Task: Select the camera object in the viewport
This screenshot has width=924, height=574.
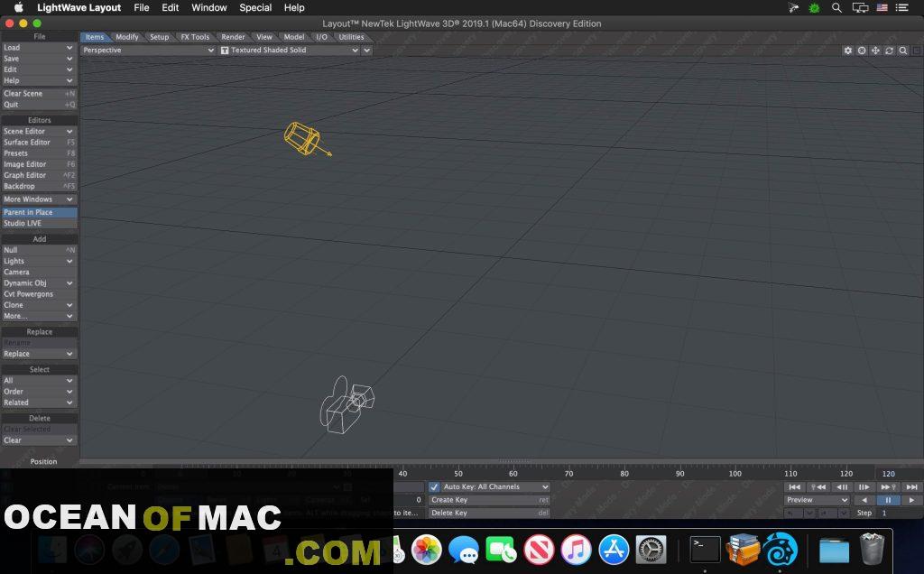Action: (x=346, y=405)
